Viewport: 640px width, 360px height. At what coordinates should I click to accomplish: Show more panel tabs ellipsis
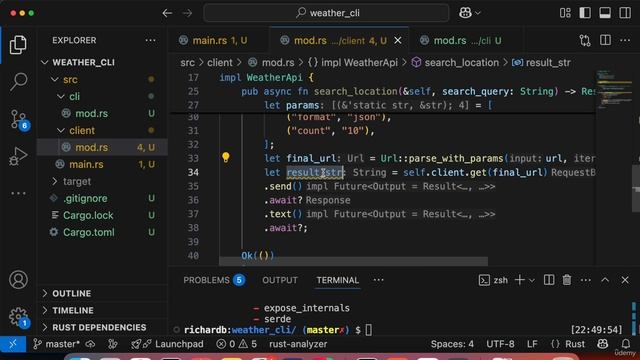378,280
